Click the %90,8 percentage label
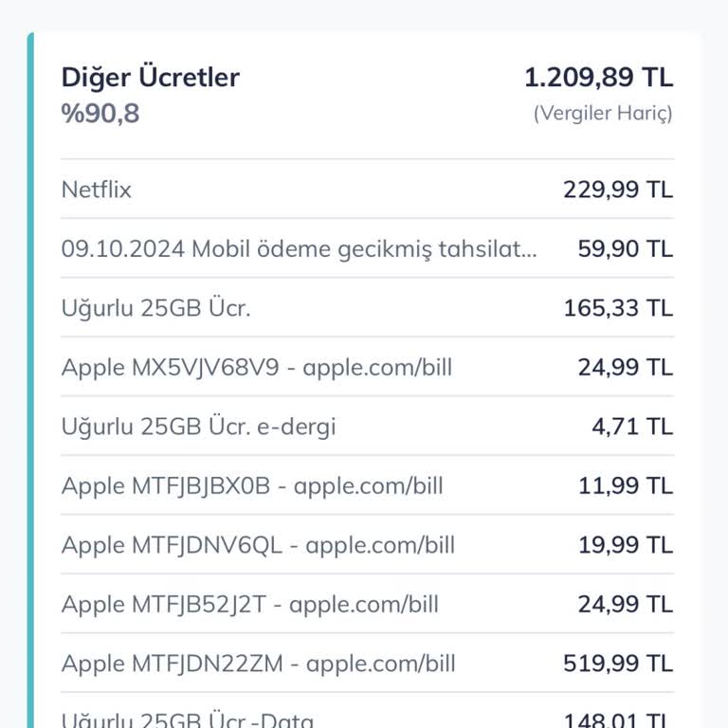Screen dimensions: 728x728 (x=100, y=114)
